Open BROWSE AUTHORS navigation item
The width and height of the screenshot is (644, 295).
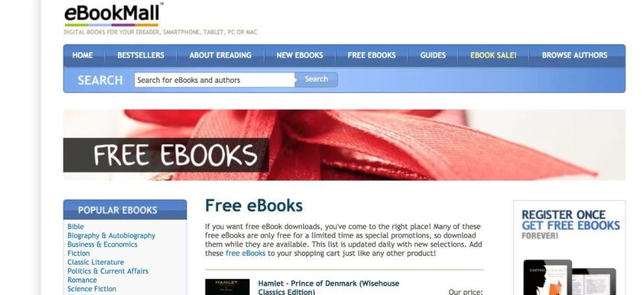coord(575,55)
